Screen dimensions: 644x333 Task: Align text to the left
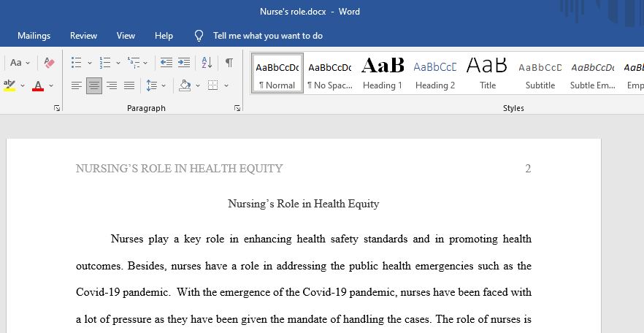[x=77, y=85]
